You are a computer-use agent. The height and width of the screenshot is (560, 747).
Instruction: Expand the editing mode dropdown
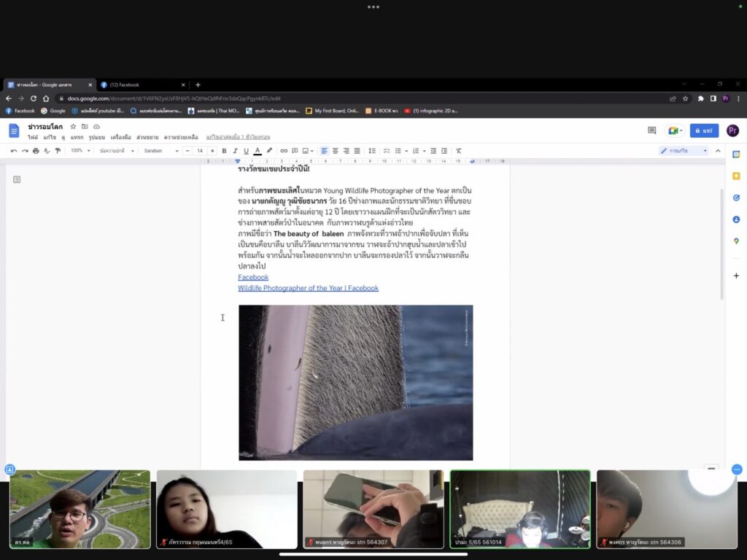(x=684, y=151)
